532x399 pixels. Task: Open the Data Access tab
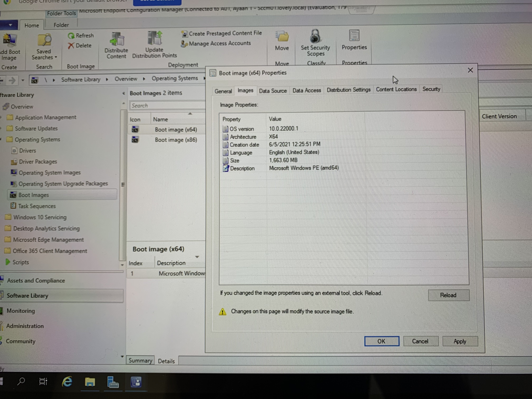(x=307, y=90)
